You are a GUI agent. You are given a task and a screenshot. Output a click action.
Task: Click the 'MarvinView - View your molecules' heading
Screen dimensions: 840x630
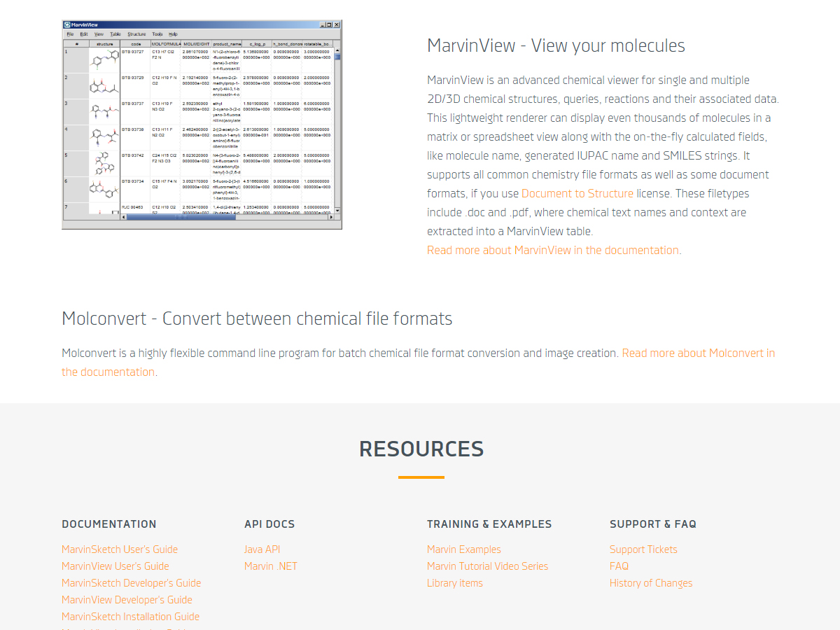(x=556, y=45)
